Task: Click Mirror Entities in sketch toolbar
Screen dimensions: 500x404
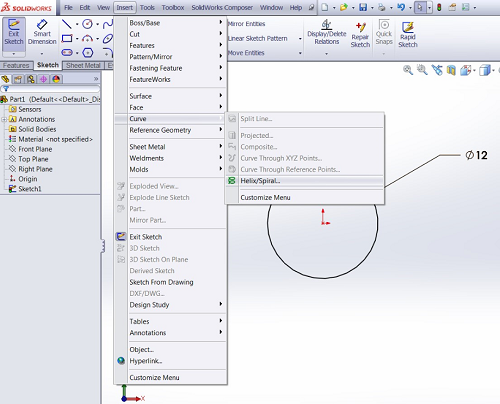Action: (247, 24)
